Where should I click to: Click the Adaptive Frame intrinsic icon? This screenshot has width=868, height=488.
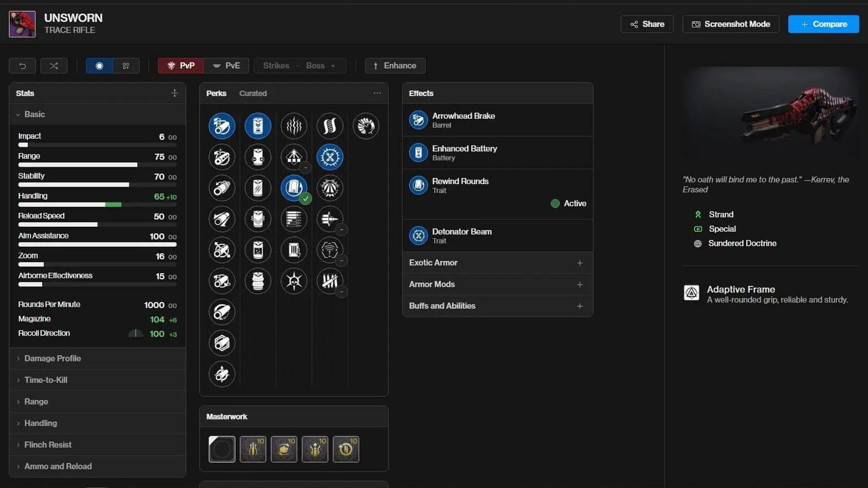[x=691, y=293]
